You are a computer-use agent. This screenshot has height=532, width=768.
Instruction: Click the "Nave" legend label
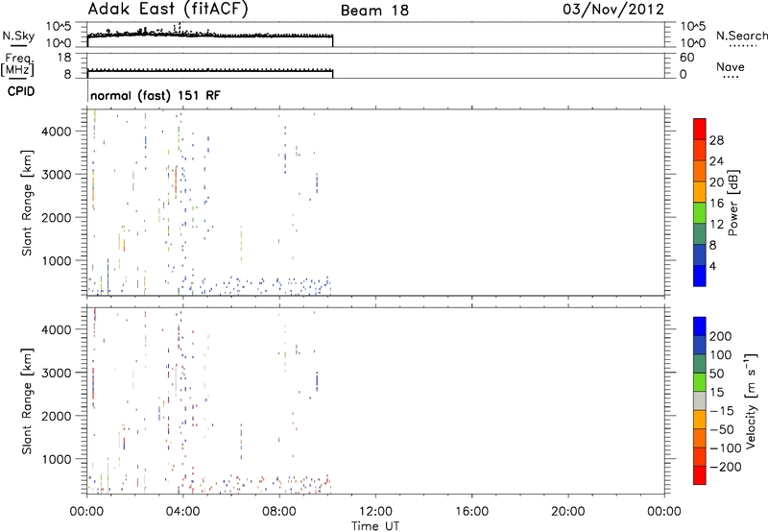point(731,66)
